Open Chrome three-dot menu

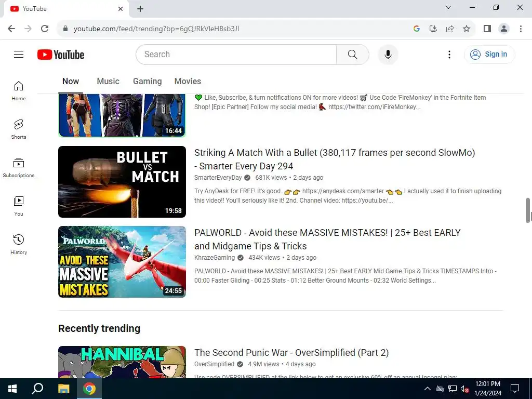pos(521,29)
